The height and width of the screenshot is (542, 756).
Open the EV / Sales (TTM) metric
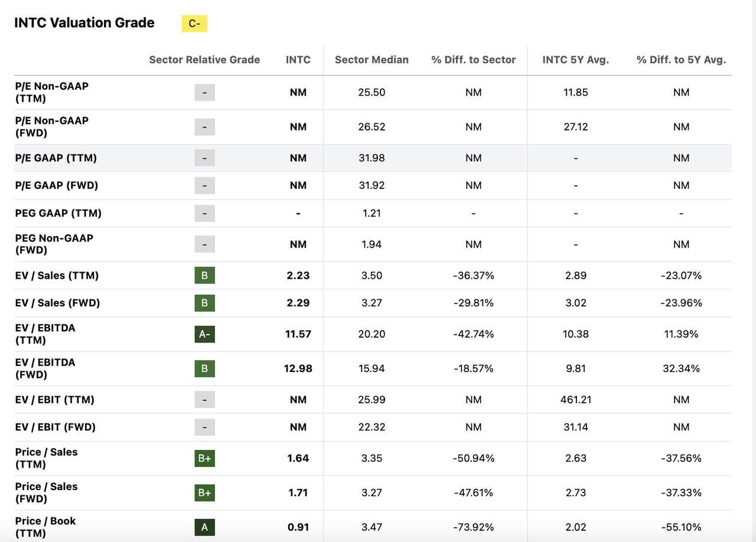coord(57,276)
